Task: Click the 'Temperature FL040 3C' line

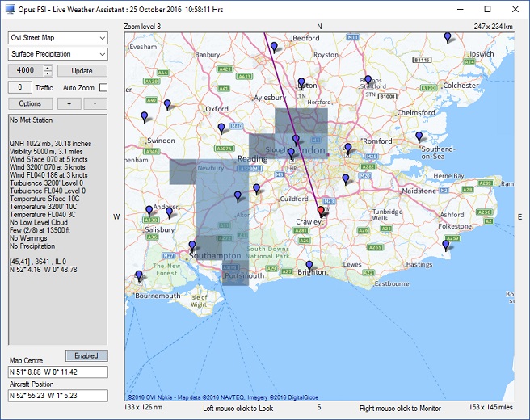Action: [43, 215]
